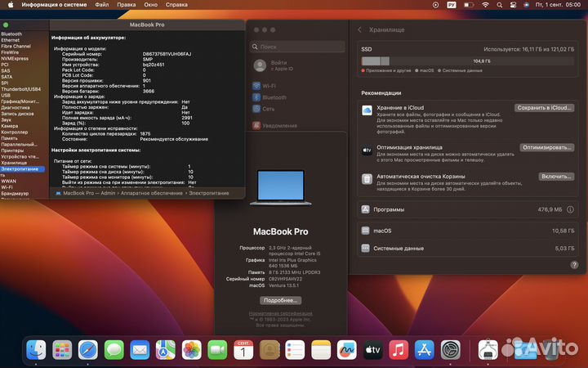Click the SSD storage usage bar
This screenshot has height=368, width=588.
467,61
